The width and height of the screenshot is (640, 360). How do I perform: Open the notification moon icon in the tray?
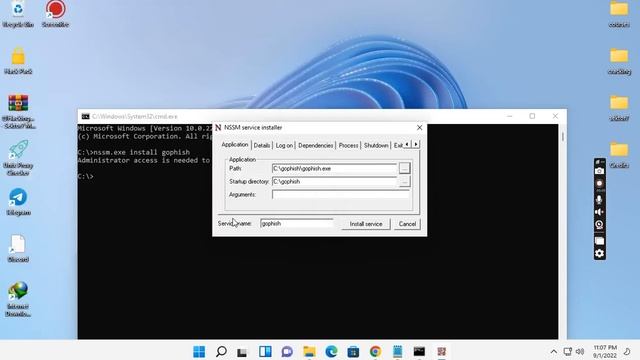point(627,351)
